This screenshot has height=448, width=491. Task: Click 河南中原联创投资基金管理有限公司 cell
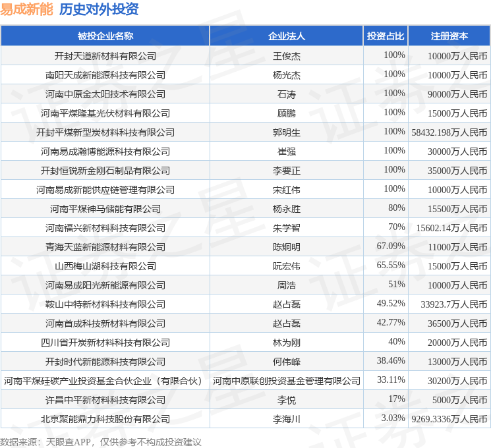[287, 381]
